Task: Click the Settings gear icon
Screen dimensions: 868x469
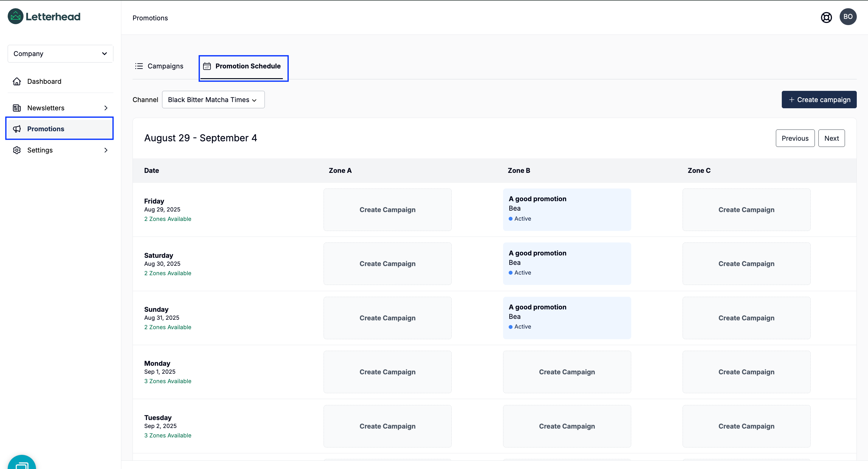Action: coord(17,150)
